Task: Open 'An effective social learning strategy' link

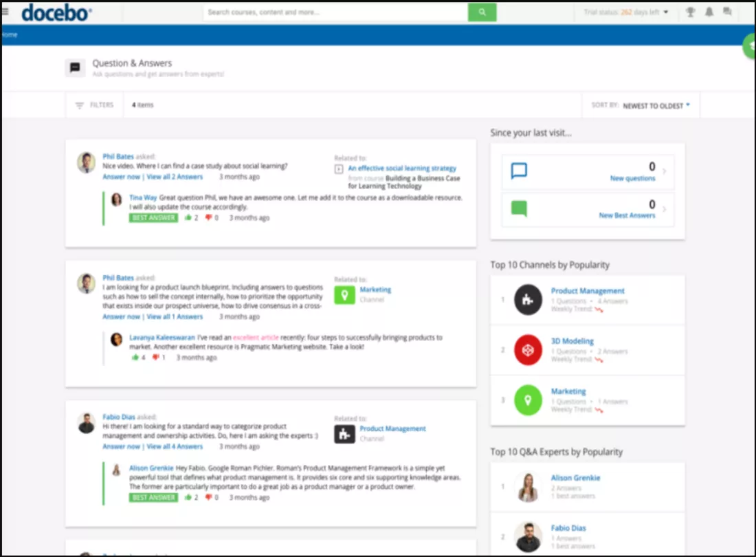Action: tap(401, 168)
